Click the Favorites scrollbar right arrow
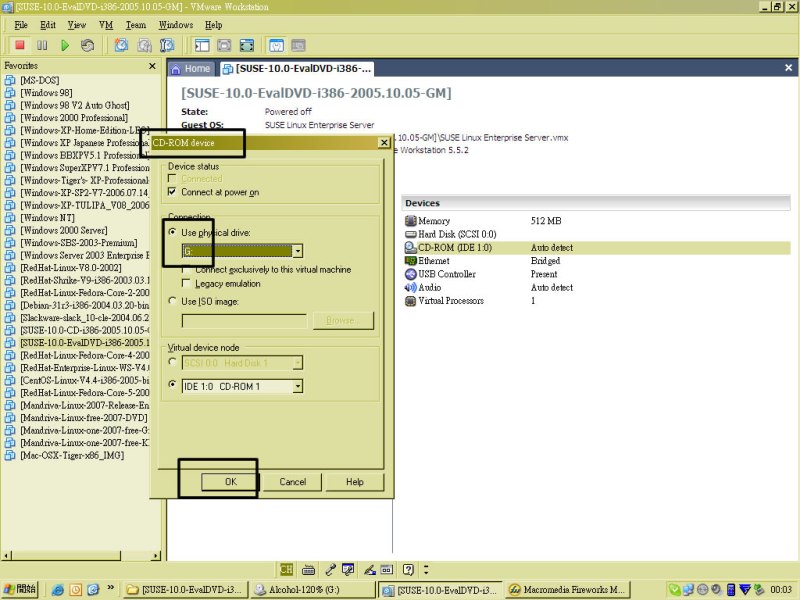Image resolution: width=800 pixels, height=600 pixels. 156,555
